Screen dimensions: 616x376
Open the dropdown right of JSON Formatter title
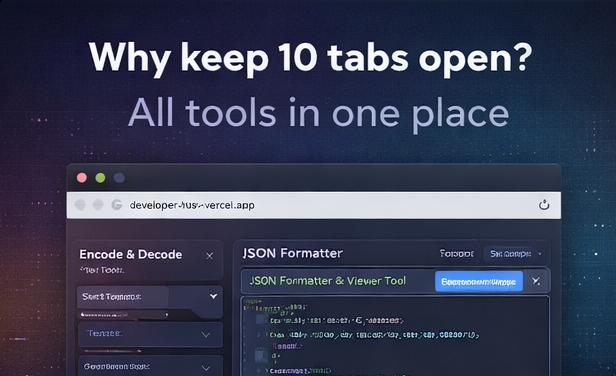coord(515,254)
